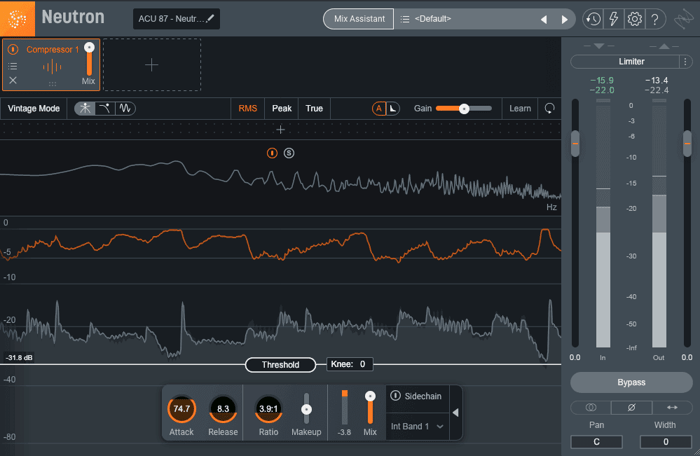Viewport: 700px width, 456px height.
Task: Open help question mark icon
Action: click(x=655, y=19)
